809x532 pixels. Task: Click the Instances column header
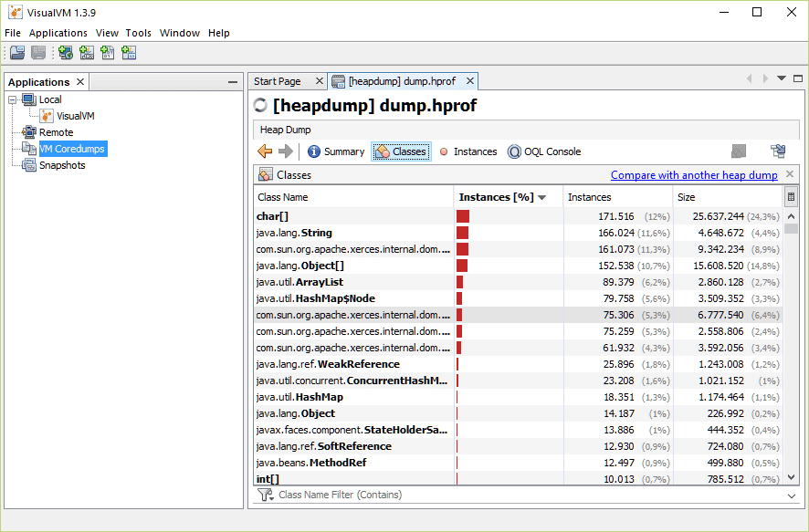pos(617,197)
